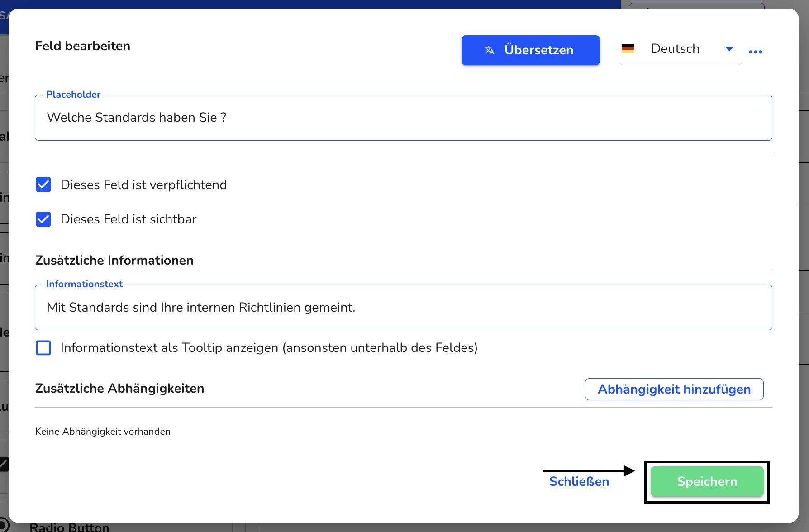Click 'Keine Abhängigkeit vorhanden' text
Viewport: 809px width, 532px height.
click(x=103, y=432)
